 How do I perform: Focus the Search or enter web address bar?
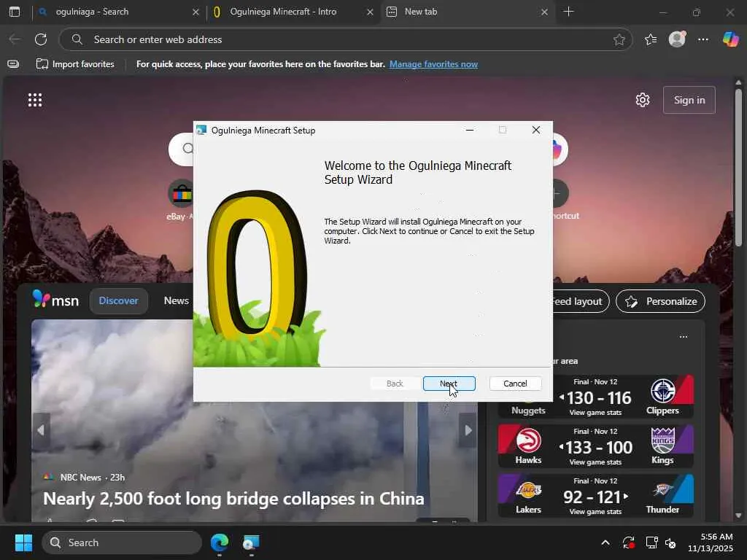click(x=345, y=39)
